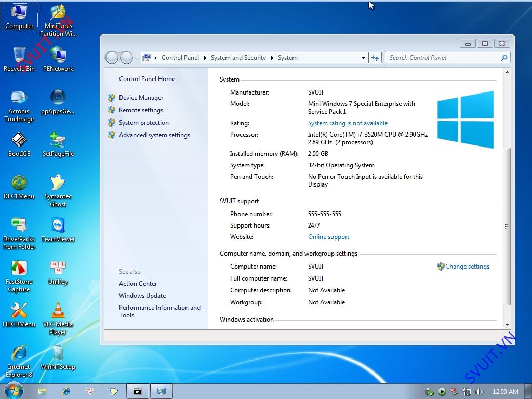Select System and Security breadcrumb
Image resolution: width=532 pixels, height=399 pixels.
[x=238, y=58]
